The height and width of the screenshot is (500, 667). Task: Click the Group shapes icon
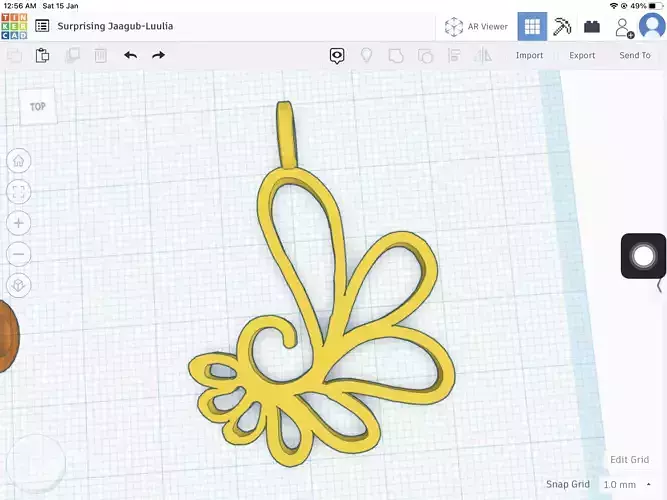(396, 56)
